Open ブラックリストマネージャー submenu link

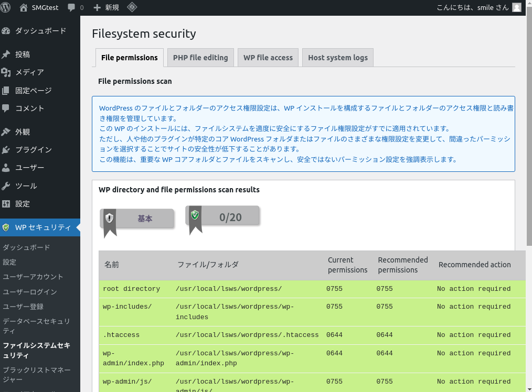point(37,375)
